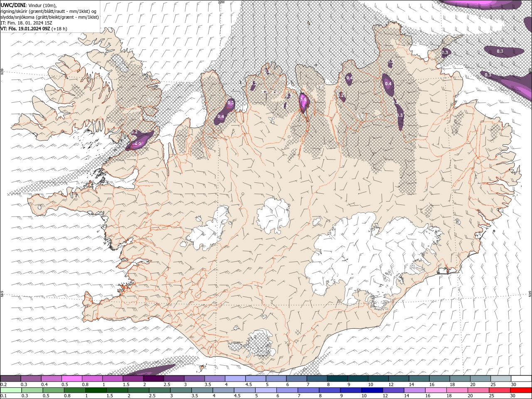Click the magenta 1.0 snowfall patch
Image resolution: width=532 pixels, height=399 pixels.
click(303, 103)
